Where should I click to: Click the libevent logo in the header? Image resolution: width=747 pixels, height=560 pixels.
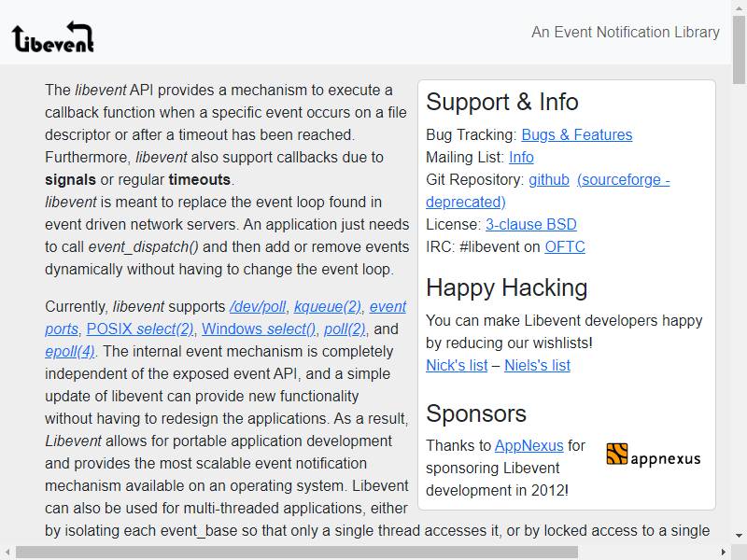point(53,36)
